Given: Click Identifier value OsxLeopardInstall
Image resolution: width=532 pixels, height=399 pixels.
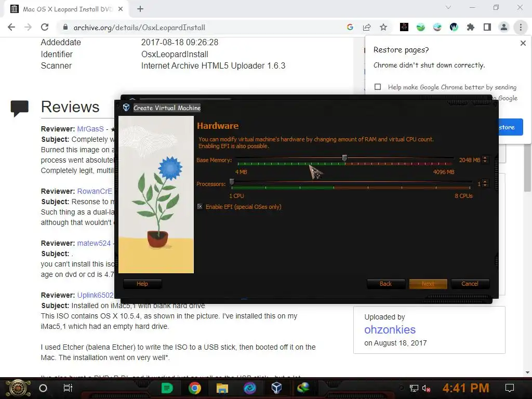Looking at the screenshot, I should click(x=175, y=54).
